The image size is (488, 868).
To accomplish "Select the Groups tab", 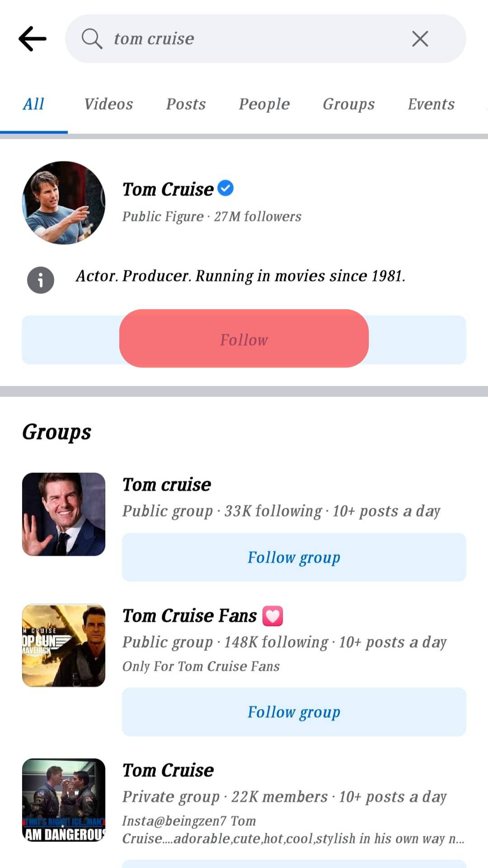I will pyautogui.click(x=348, y=104).
